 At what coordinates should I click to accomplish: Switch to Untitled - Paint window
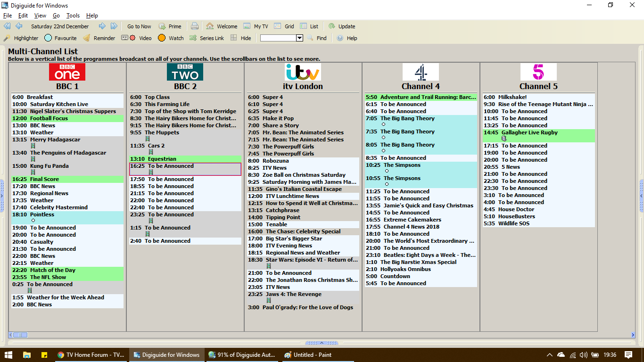(317, 354)
